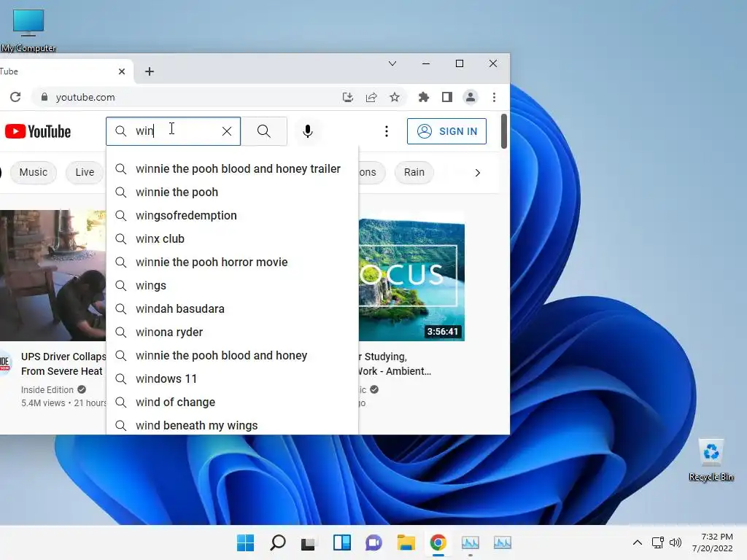This screenshot has width=747, height=560.
Task: Click the Chrome taskbar icon
Action: 438,542
